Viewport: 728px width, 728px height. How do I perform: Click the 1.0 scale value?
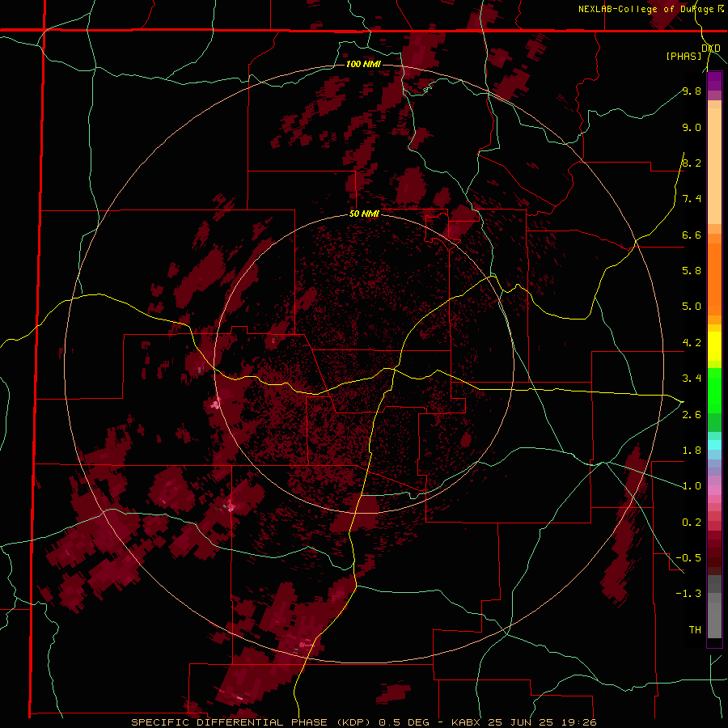tap(692, 485)
